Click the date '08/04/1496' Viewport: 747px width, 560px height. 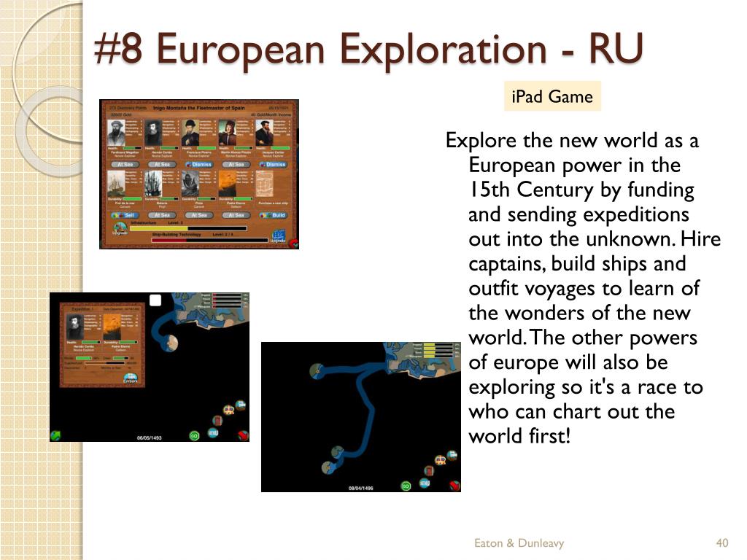360,488
